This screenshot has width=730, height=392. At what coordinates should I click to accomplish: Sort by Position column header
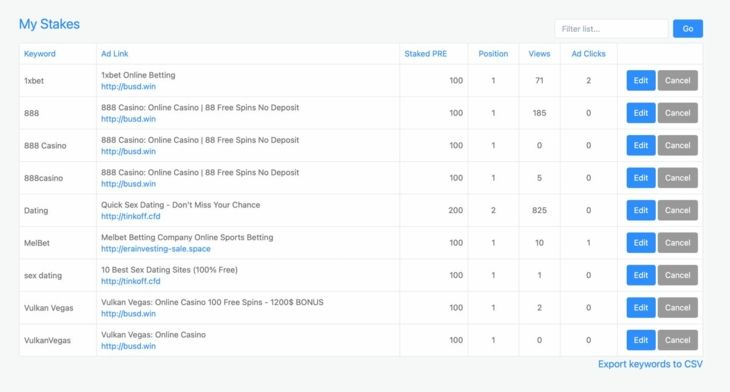click(x=493, y=54)
